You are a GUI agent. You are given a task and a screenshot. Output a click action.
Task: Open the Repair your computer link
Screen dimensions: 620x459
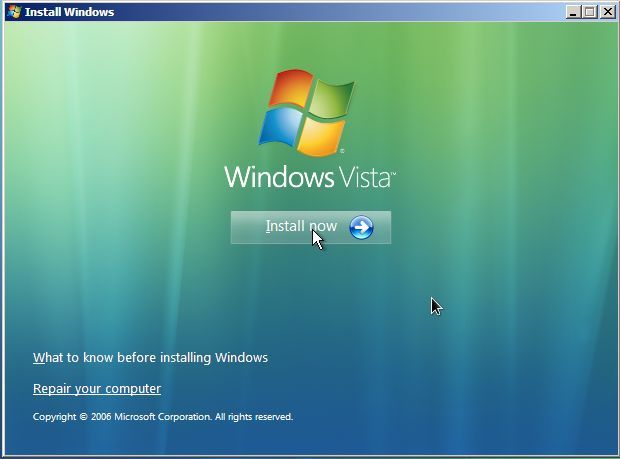97,389
